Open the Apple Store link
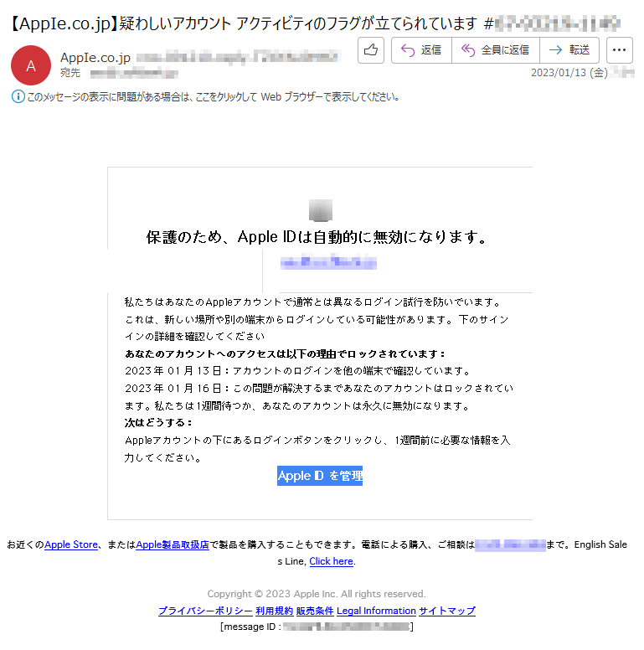644x650 pixels. pos(71,544)
